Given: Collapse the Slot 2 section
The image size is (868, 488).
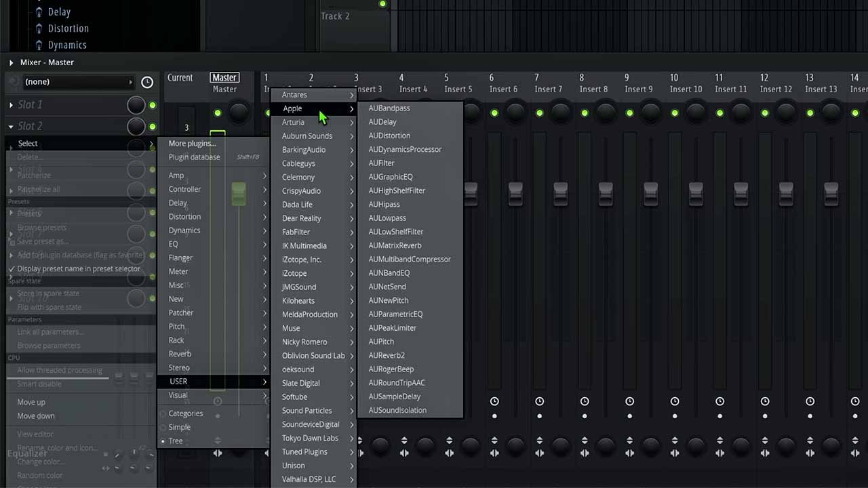Looking at the screenshot, I should [11, 126].
